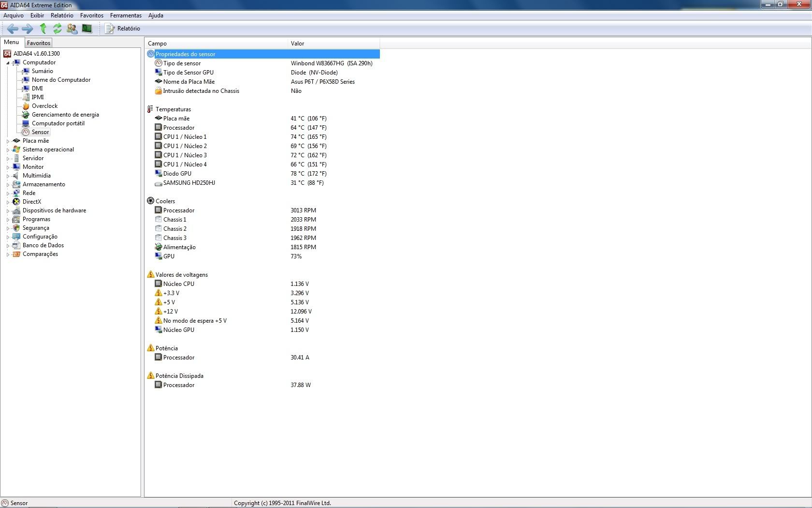Open the Favoritos menu
Screen dimensions: 812x508
tap(92, 15)
